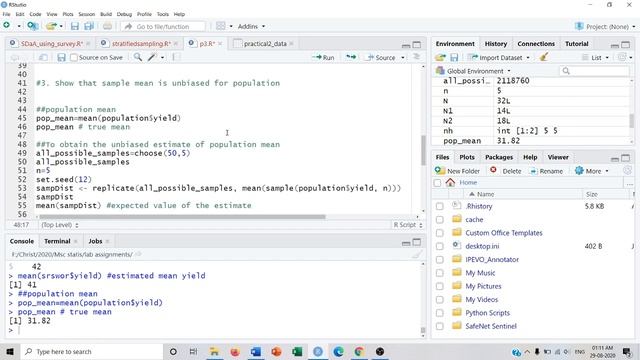Screen dimensions: 640x360
Task: Click the Environment search field
Action: coord(594,71)
